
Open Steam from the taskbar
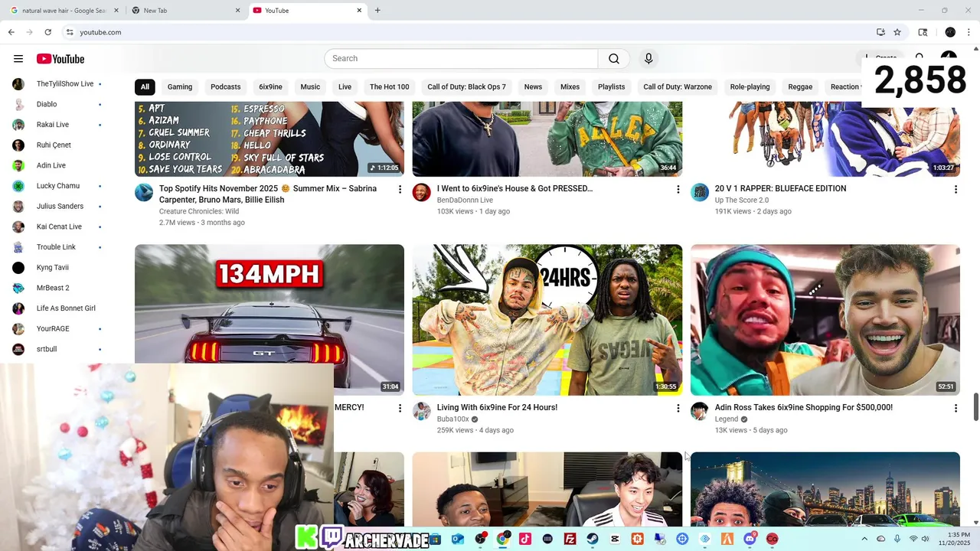(x=593, y=539)
